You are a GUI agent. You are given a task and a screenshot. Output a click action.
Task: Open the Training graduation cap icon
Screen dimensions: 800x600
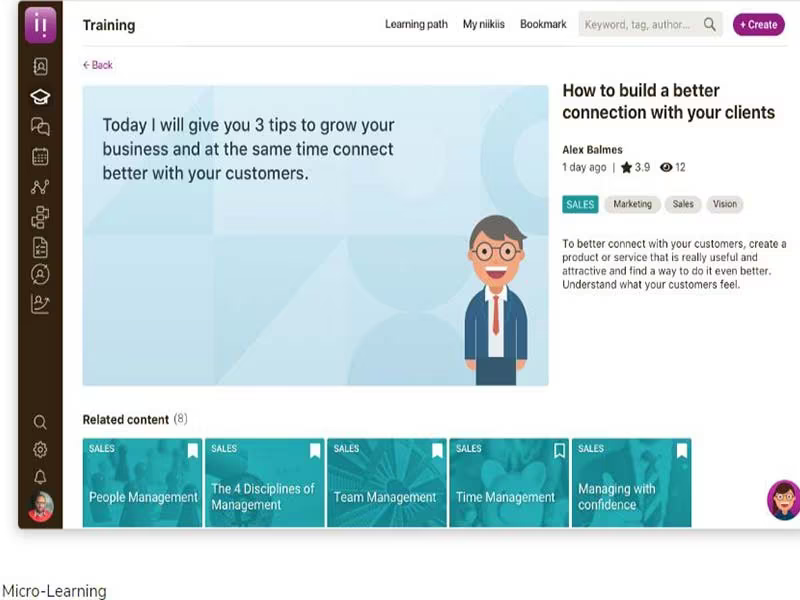40,96
